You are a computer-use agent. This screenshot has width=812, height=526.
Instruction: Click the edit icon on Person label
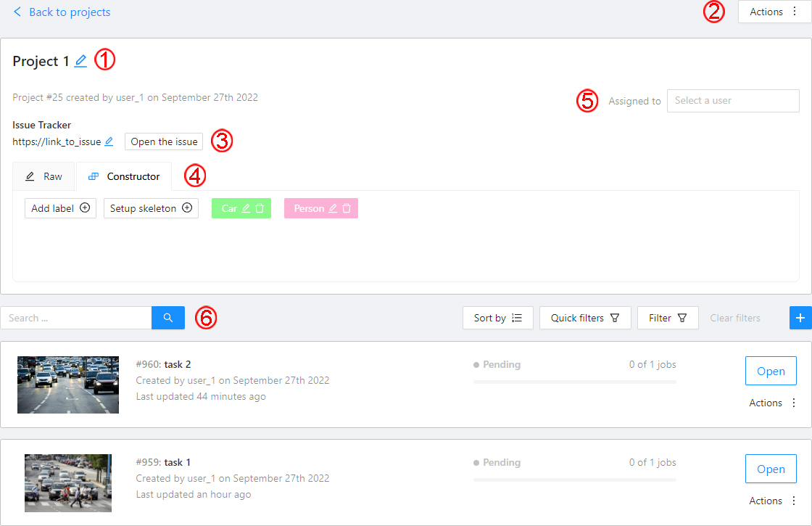pyautogui.click(x=333, y=208)
